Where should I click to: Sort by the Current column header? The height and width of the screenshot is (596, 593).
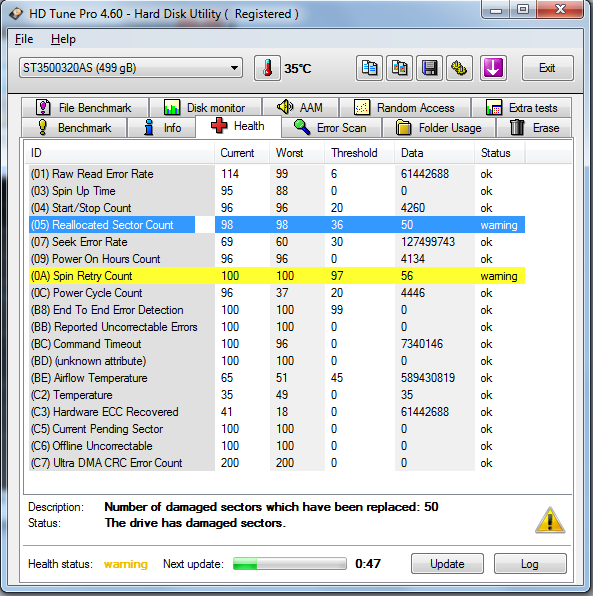(x=242, y=153)
